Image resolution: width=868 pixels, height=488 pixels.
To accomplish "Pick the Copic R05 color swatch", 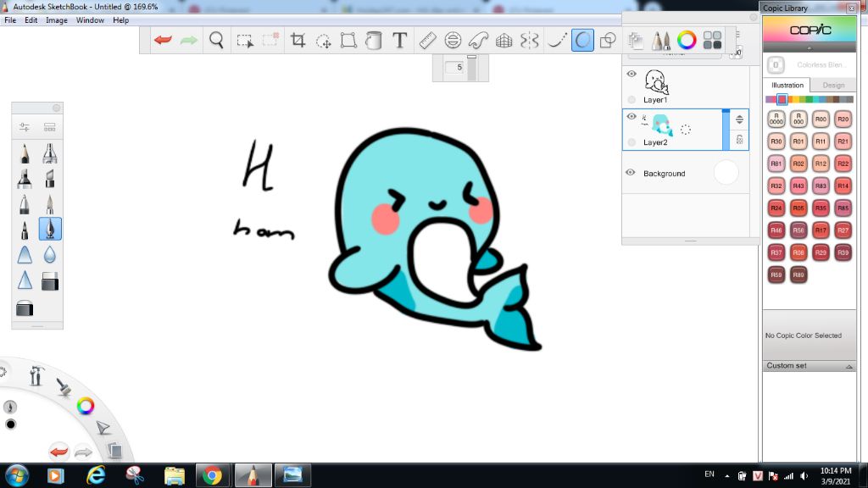I will [x=798, y=208].
